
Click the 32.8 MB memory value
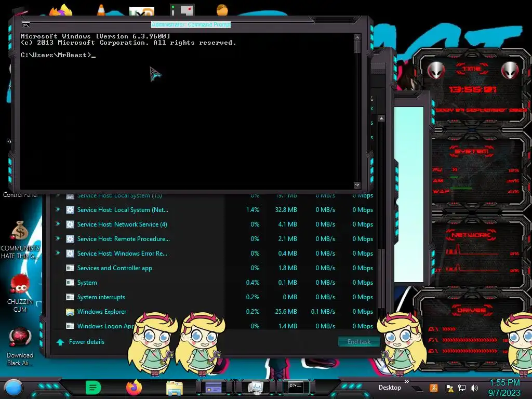pos(286,210)
